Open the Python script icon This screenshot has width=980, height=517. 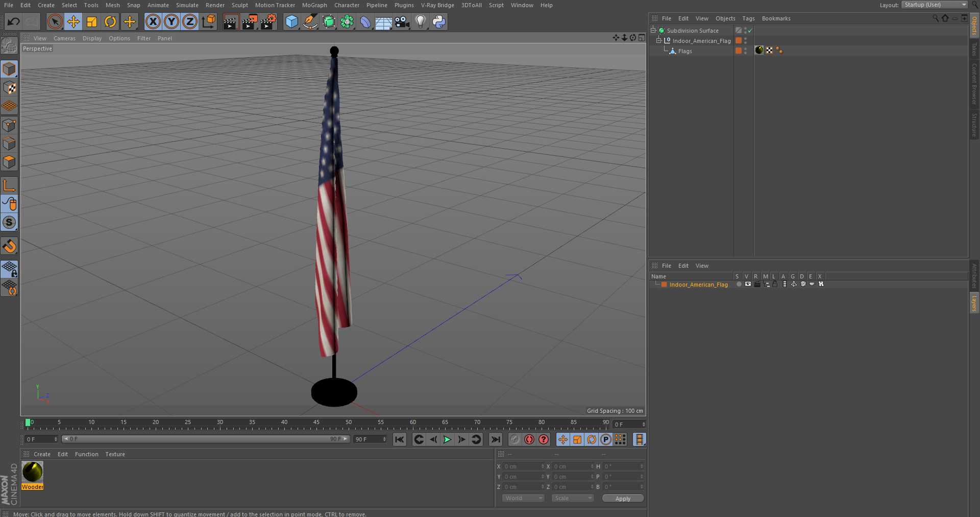439,21
